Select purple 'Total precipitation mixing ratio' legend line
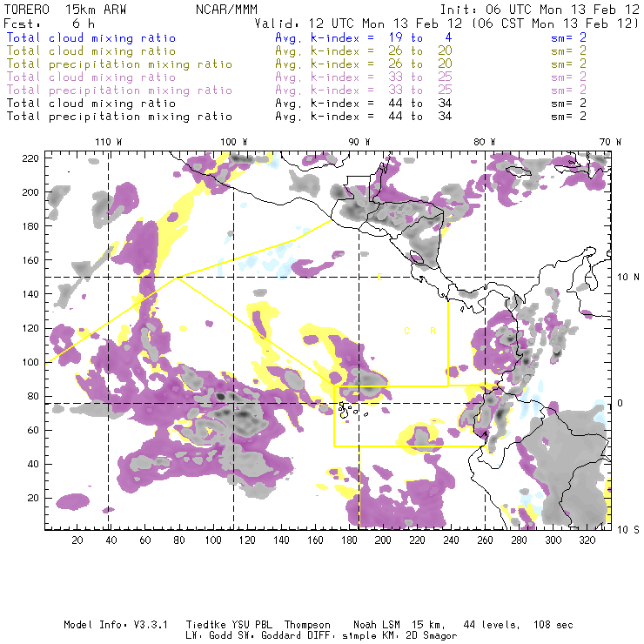This screenshot has width=644, height=644. [119, 91]
